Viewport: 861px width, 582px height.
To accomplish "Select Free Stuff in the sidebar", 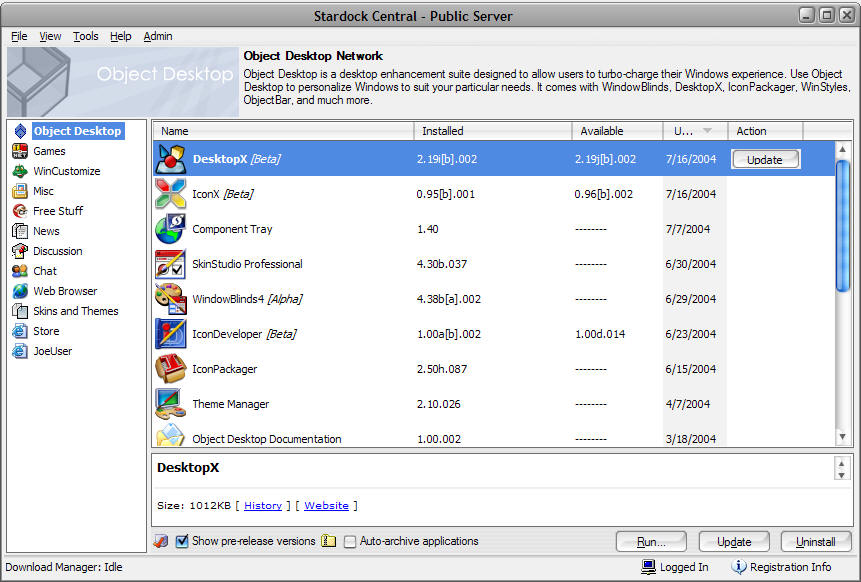I will [x=58, y=211].
